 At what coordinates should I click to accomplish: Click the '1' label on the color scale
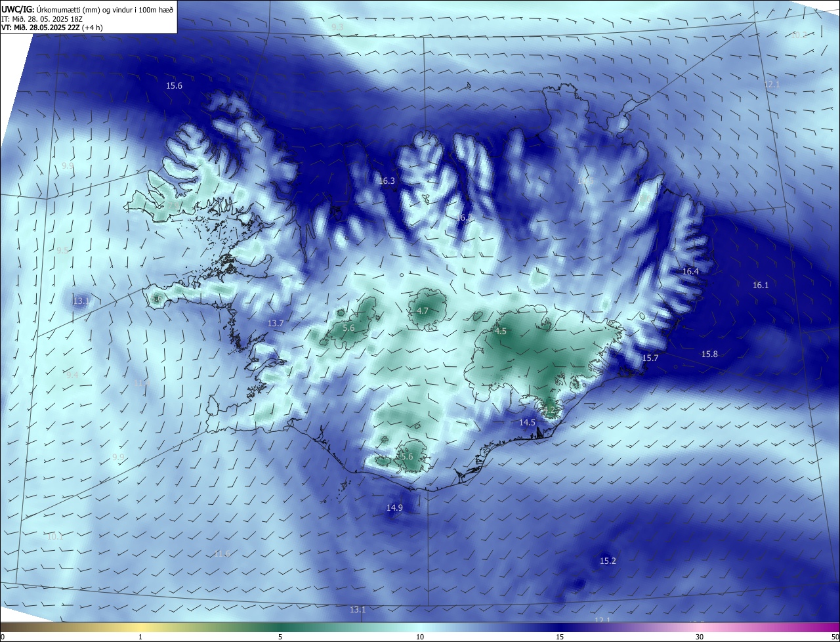tap(140, 637)
